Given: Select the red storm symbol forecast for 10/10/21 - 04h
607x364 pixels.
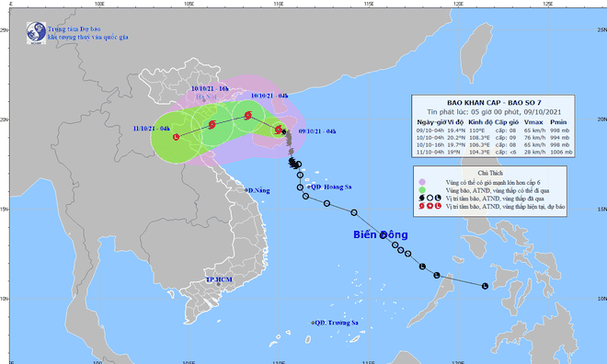Looking at the screenshot, I should [248, 115].
